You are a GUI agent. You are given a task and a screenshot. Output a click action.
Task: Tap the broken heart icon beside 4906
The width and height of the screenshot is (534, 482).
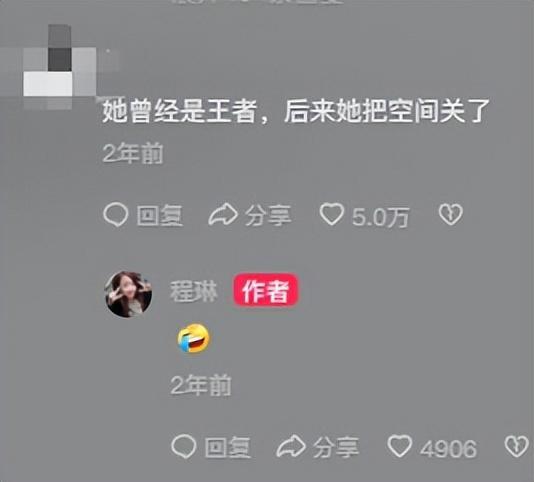[517, 446]
